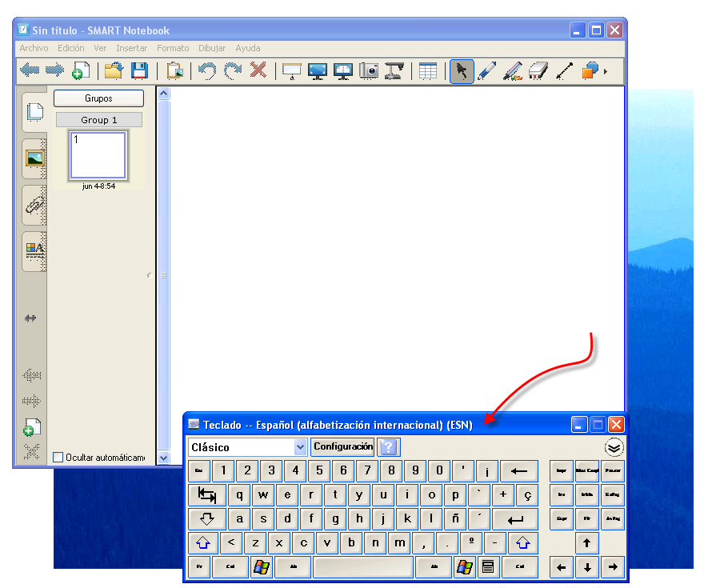Insert a table with the grid icon
The width and height of the screenshot is (704, 588).
[428, 70]
